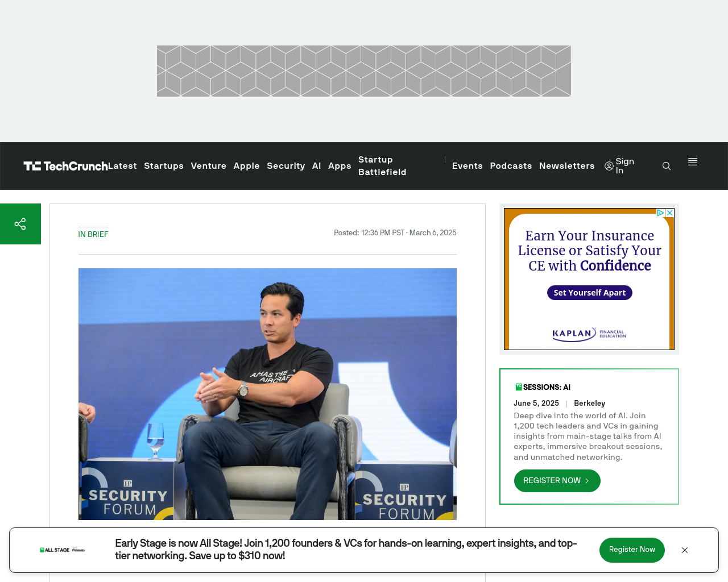This screenshot has height=582, width=728.
Task: Open the hamburger menu icon
Action: click(x=693, y=162)
